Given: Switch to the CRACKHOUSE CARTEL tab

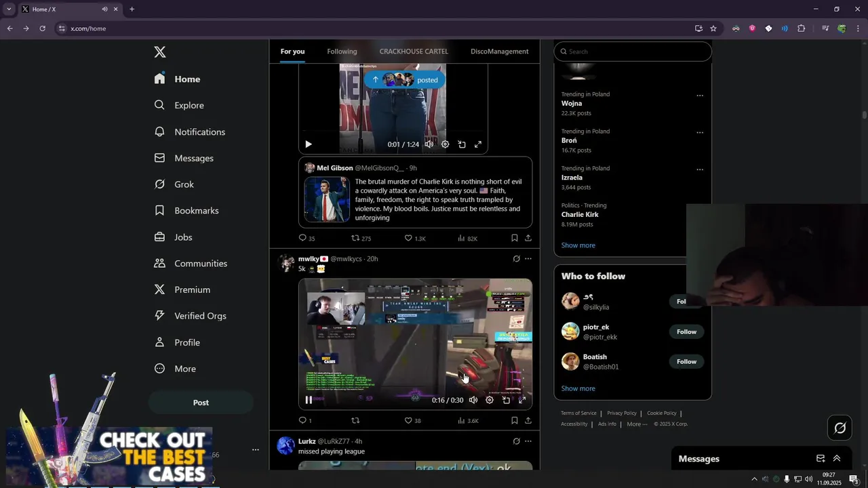Looking at the screenshot, I should pyautogui.click(x=414, y=52).
